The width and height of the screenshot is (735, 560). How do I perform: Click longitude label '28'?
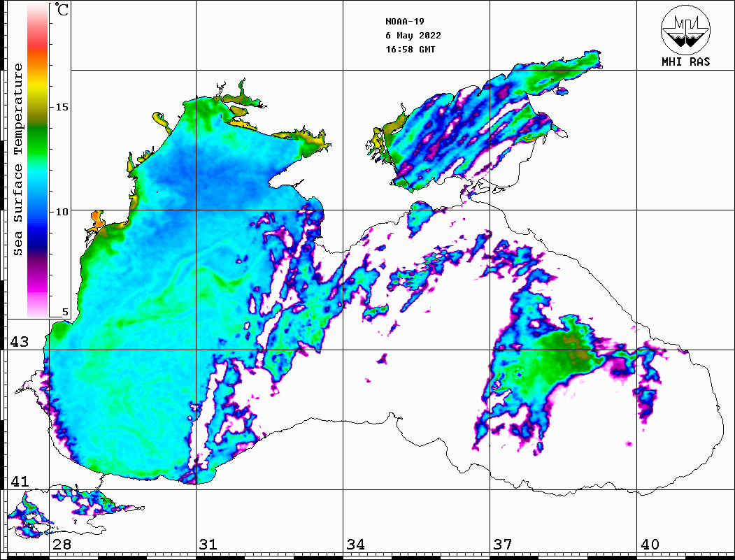point(62,545)
